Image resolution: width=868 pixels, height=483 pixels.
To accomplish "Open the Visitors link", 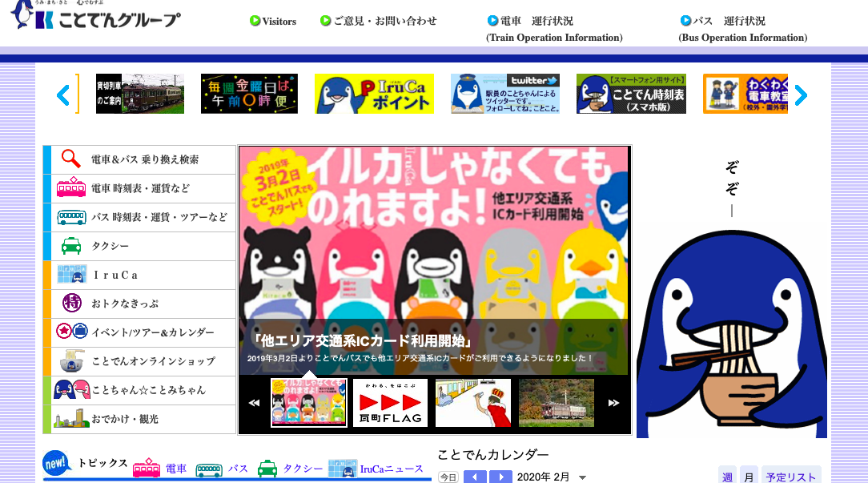I will [279, 22].
